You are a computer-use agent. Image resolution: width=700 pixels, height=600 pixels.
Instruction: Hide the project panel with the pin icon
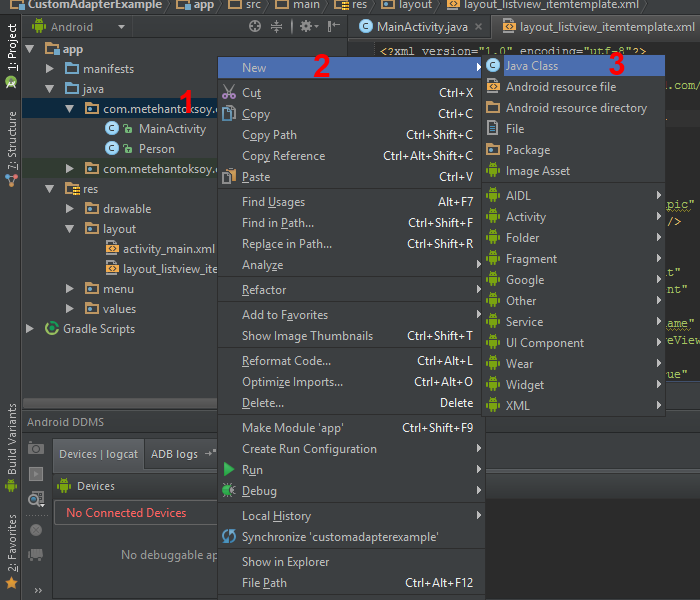pos(333,27)
